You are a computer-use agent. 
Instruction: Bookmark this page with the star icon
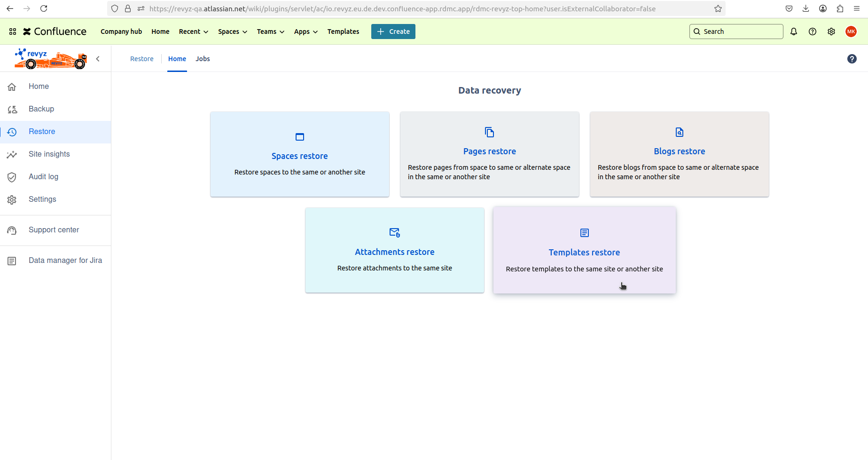718,8
